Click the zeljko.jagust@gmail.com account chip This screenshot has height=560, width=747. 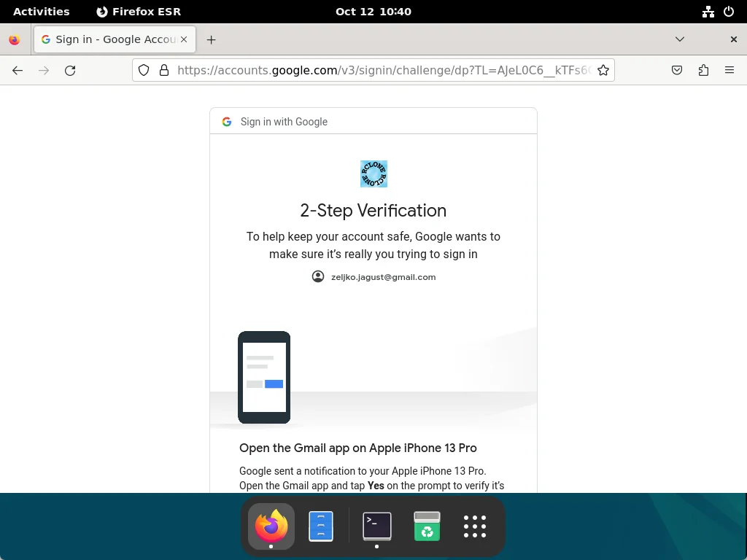point(373,276)
